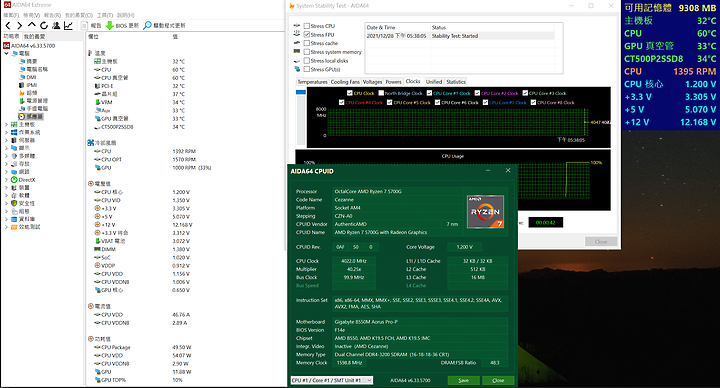This screenshot has width=720, height=388.
Task: Click driver update magnifier icon
Action: (x=147, y=25)
